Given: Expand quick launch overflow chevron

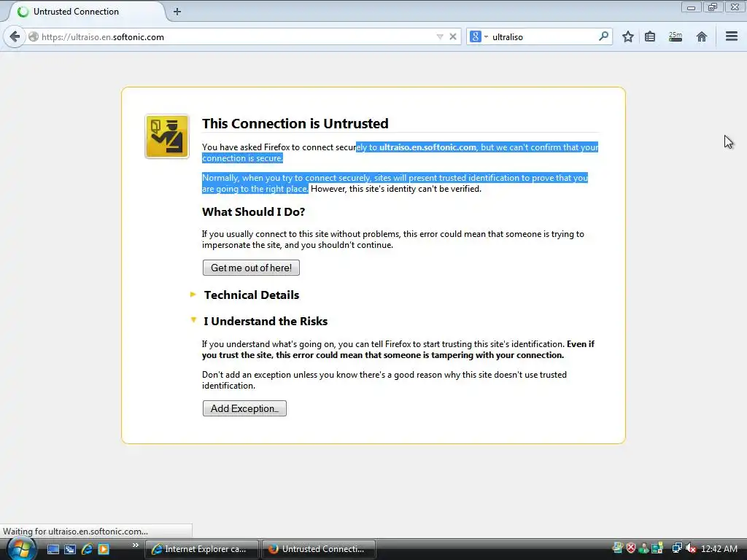Looking at the screenshot, I should click(135, 545).
